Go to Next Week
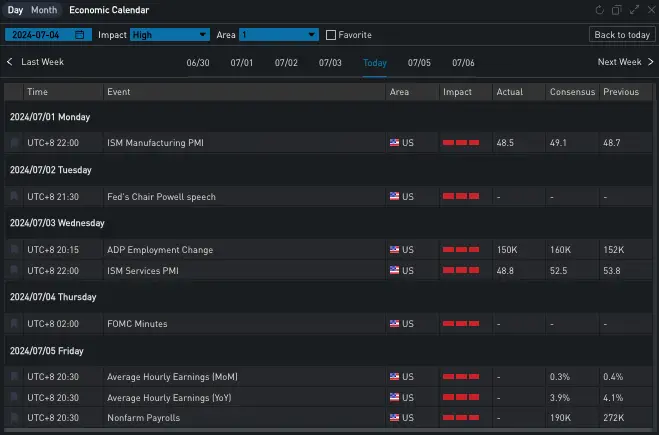Image resolution: width=659 pixels, height=435 pixels. [x=625, y=62]
